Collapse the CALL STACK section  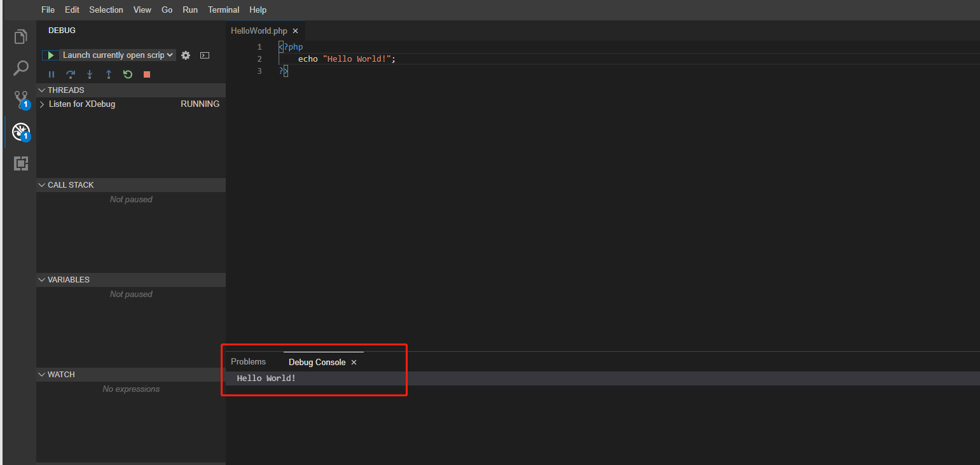(x=131, y=185)
